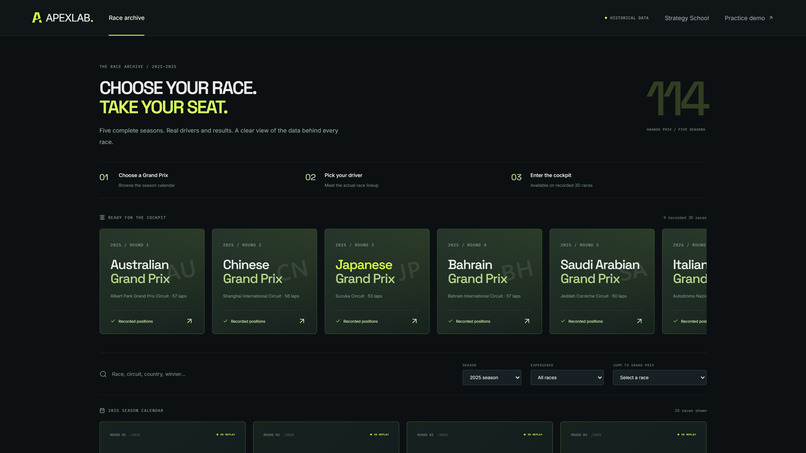The height and width of the screenshot is (453, 806).
Task: Select step 01 Choose a Grand Prix
Action: click(x=137, y=180)
